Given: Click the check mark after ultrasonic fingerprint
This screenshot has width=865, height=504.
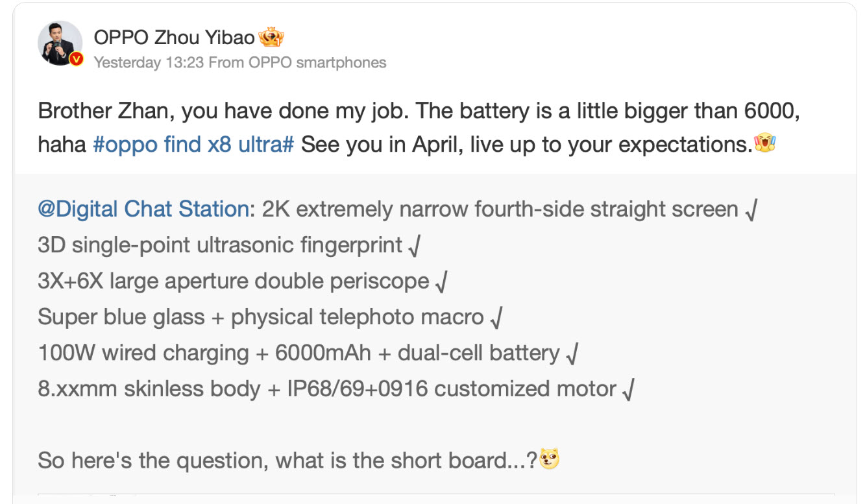Looking at the screenshot, I should (414, 246).
